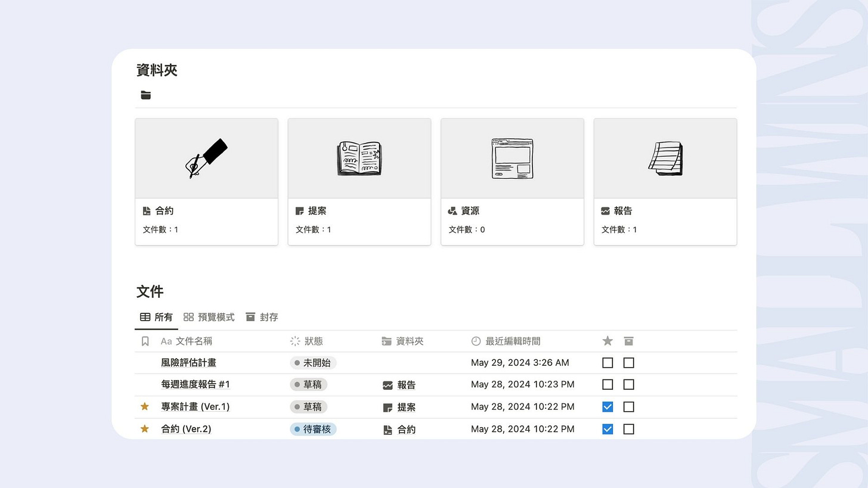The height and width of the screenshot is (488, 868).
Task: Click the date May 28, 2024 10:23 PM
Action: pyautogui.click(x=523, y=384)
